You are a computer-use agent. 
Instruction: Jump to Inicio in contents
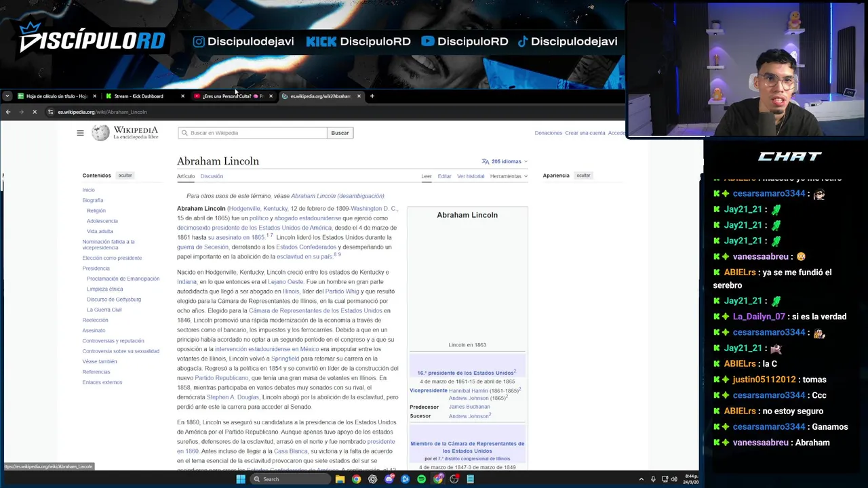(x=89, y=190)
